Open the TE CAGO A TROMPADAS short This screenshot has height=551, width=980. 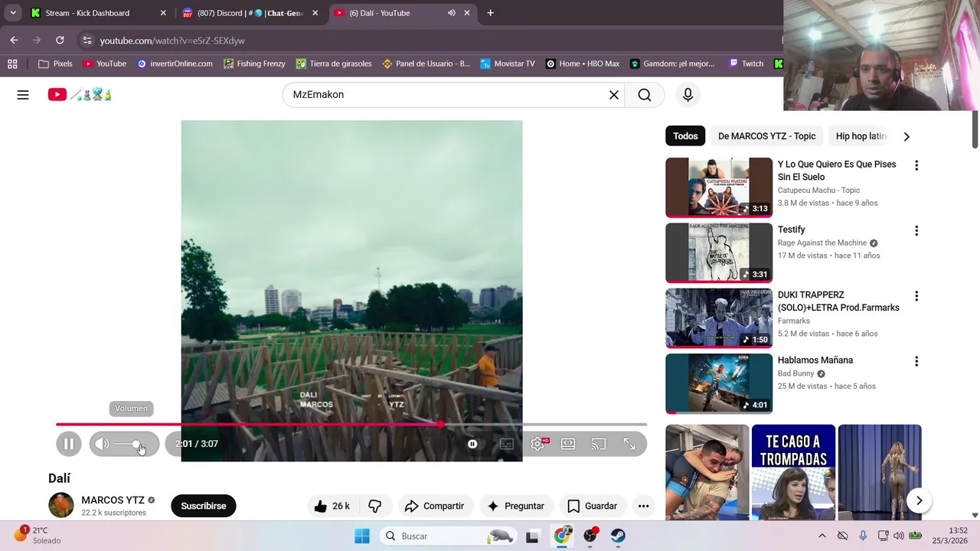(x=793, y=472)
